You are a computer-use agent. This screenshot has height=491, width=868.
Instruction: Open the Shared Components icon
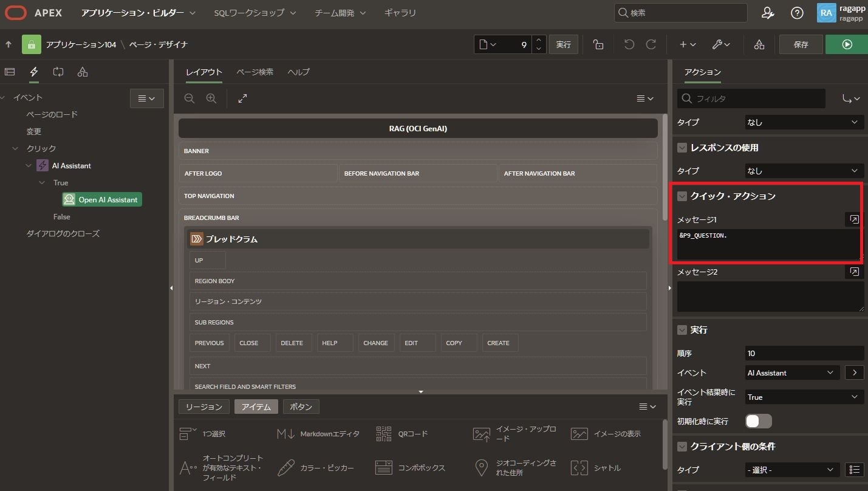click(759, 44)
